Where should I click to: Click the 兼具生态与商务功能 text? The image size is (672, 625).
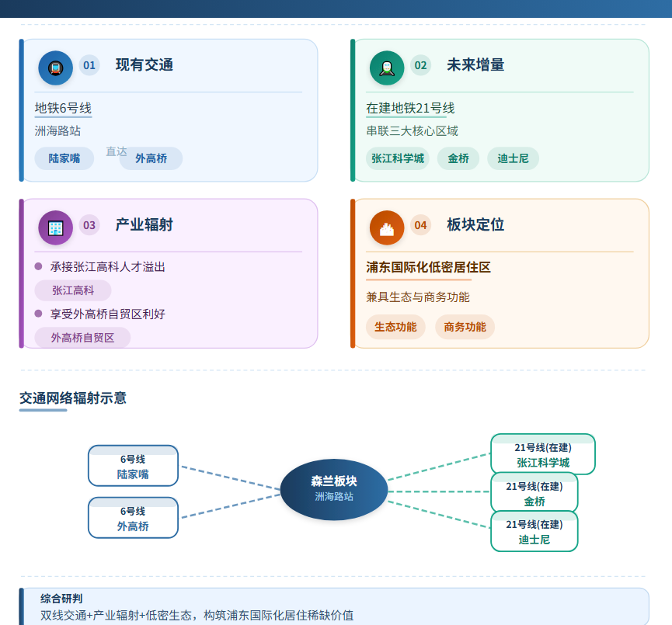(x=418, y=297)
